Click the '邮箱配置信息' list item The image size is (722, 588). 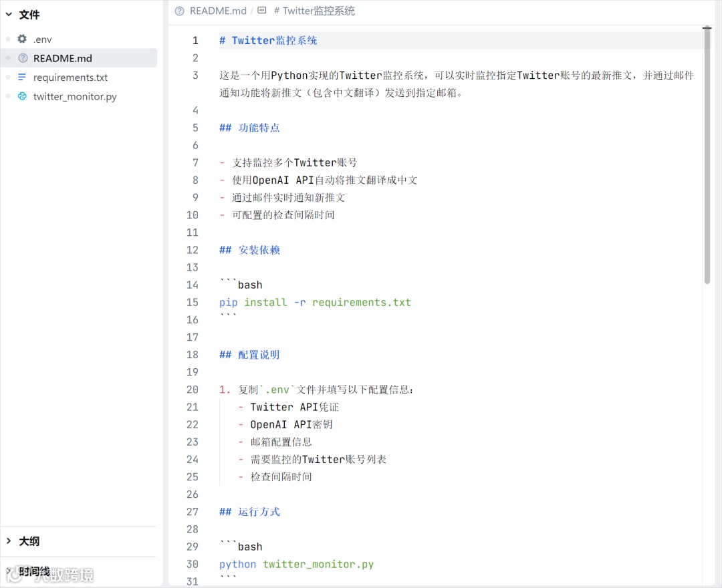281,442
